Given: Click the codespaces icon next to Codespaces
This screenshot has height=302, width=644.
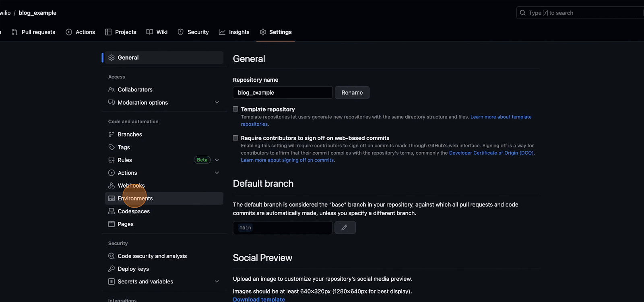Looking at the screenshot, I should (111, 211).
